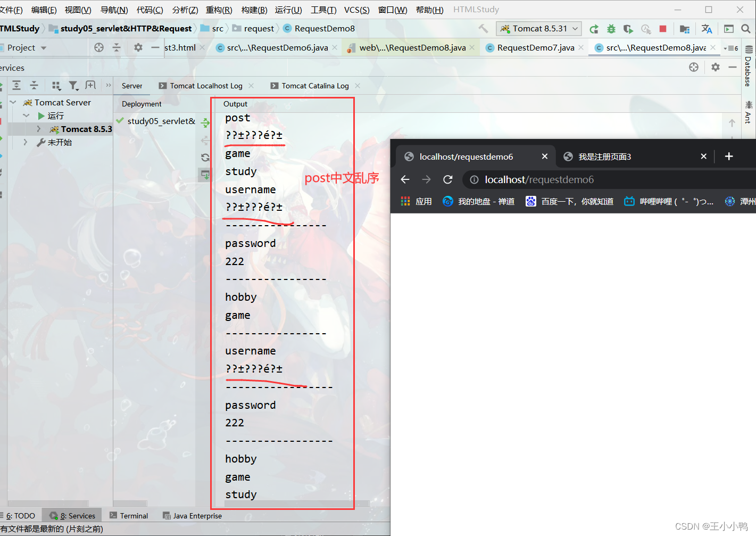Collapse all in Project panel
This screenshot has width=756, height=536.
tap(117, 47)
